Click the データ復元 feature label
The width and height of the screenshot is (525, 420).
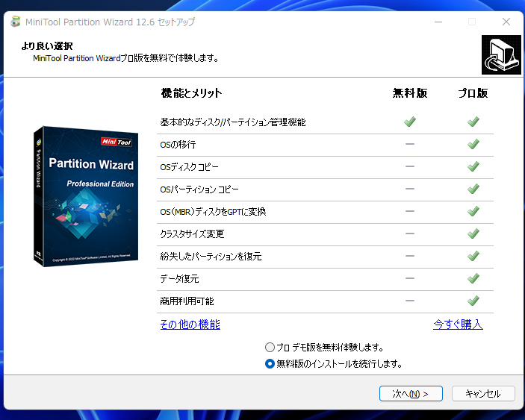179,278
